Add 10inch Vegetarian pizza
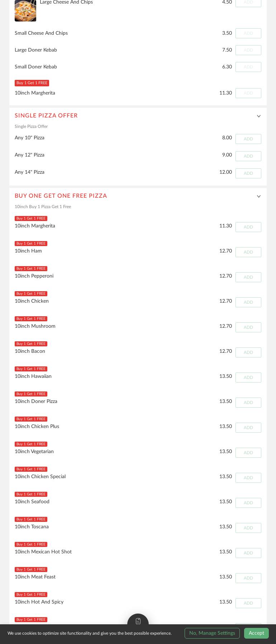This screenshot has height=644, width=276. 248,453
